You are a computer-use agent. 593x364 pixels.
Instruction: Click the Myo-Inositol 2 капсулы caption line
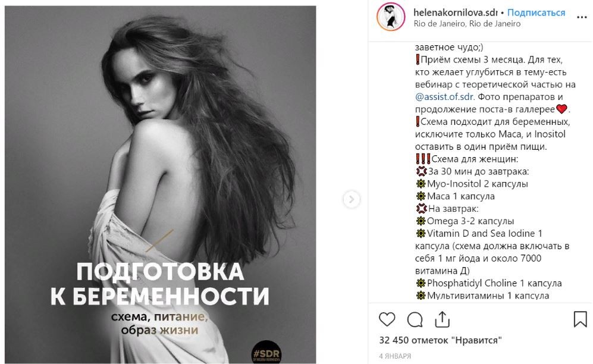click(472, 184)
